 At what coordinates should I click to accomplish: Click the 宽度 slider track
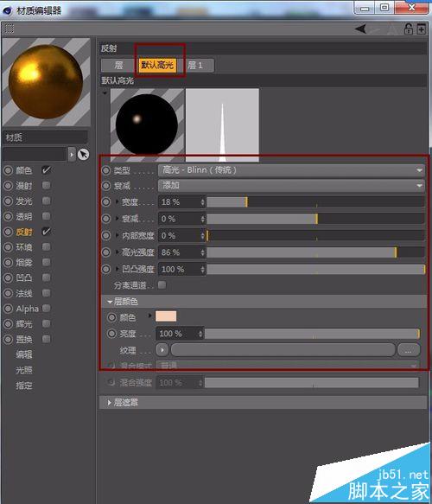315,201
